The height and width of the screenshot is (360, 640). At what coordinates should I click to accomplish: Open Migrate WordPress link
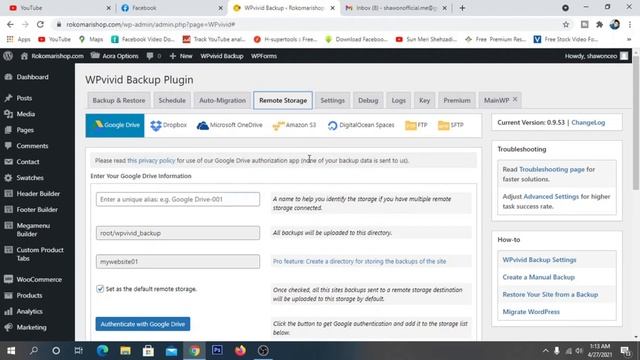click(531, 312)
